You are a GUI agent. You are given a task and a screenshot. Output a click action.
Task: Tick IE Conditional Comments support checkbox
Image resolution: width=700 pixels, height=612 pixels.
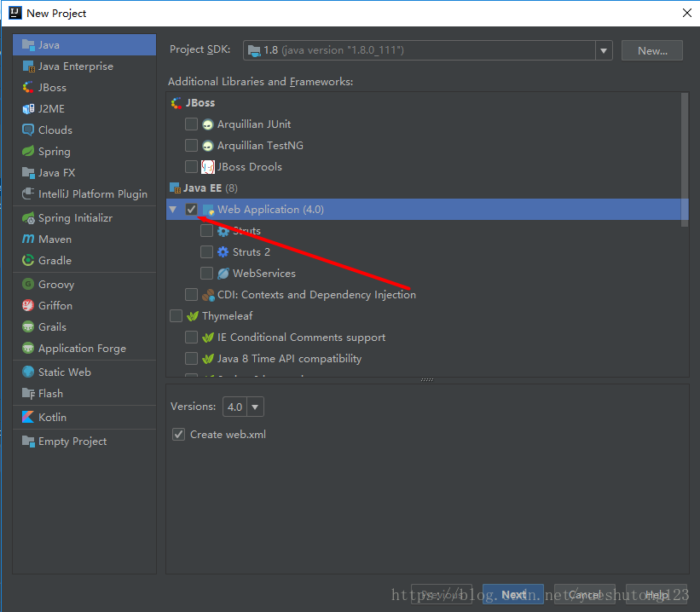point(191,337)
